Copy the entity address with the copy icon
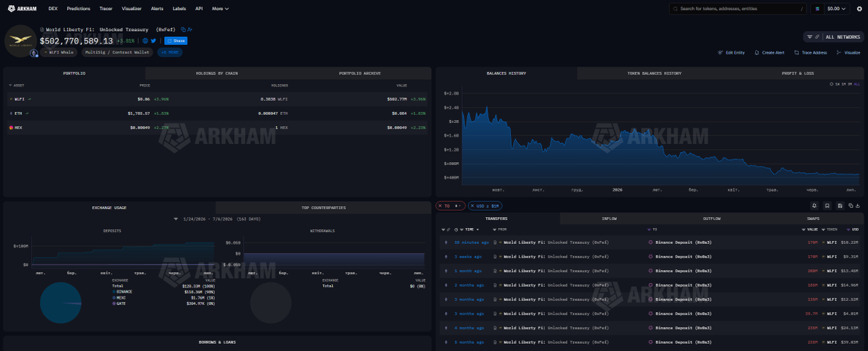Viewport: 868px width, 351px height. (x=184, y=30)
